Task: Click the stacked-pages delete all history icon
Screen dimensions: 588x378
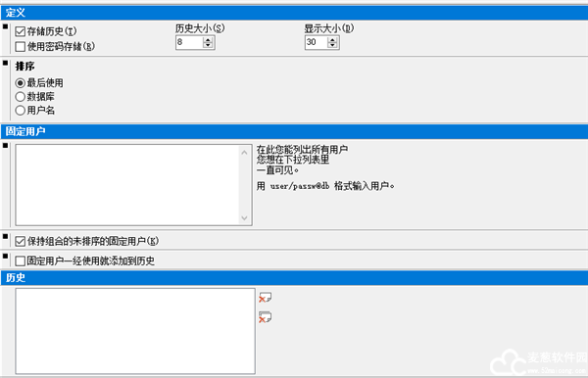Action: click(266, 317)
